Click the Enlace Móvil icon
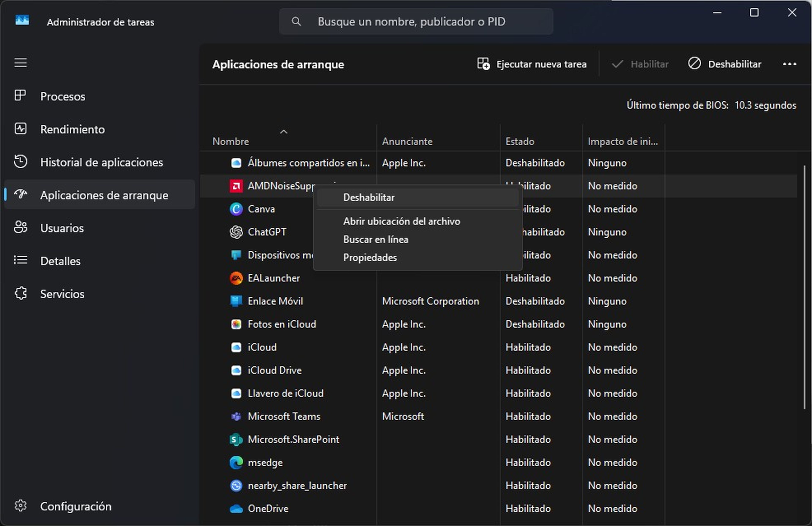This screenshot has height=526, width=812. pyautogui.click(x=236, y=301)
